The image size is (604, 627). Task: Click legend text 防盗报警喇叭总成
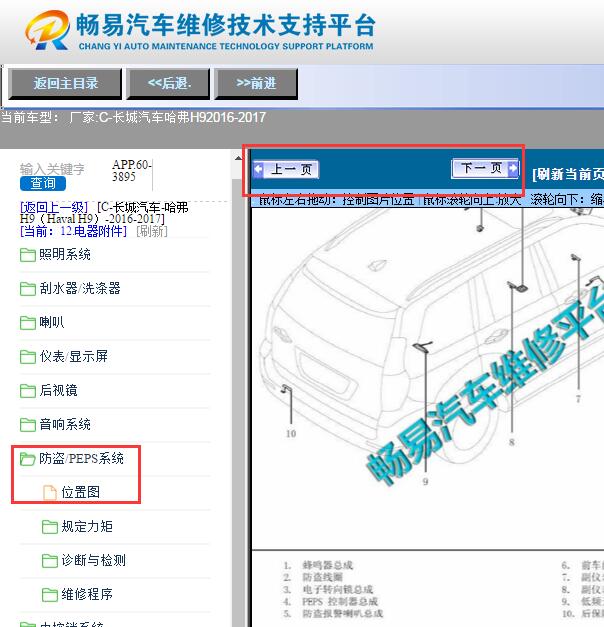[x=342, y=613]
